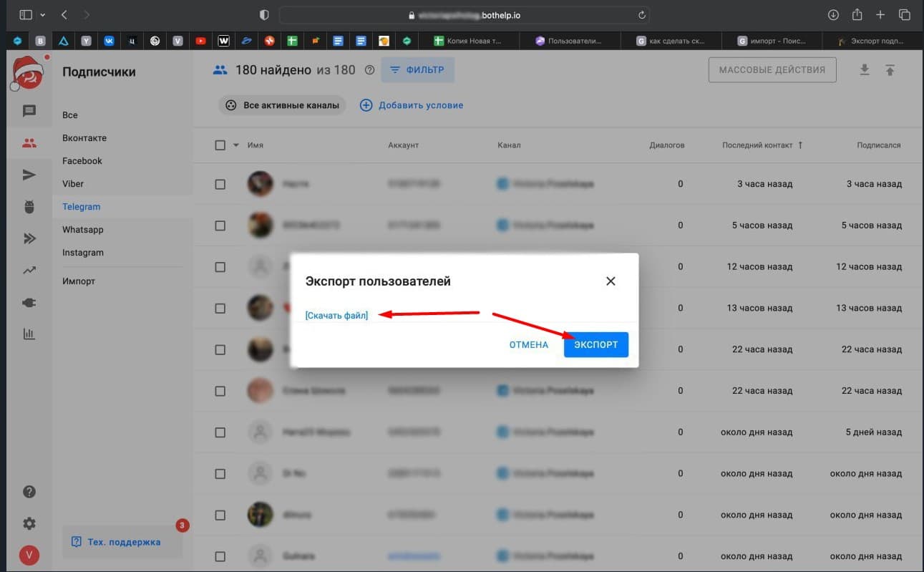Image resolution: width=924 pixels, height=572 pixels.
Task: Open the chat messages sidebar icon
Action: (x=29, y=111)
